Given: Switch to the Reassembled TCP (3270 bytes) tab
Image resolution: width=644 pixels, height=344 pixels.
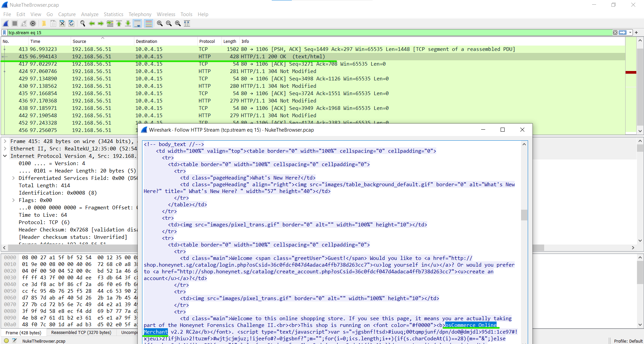Looking at the screenshot, I should click(81, 333).
